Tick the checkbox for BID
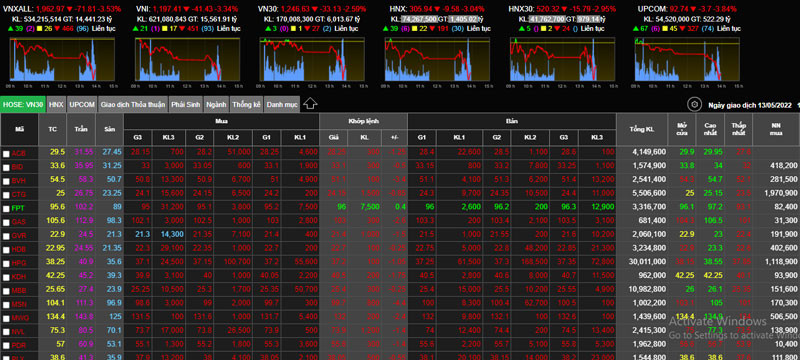The width and height of the screenshot is (800, 360). tap(6, 167)
